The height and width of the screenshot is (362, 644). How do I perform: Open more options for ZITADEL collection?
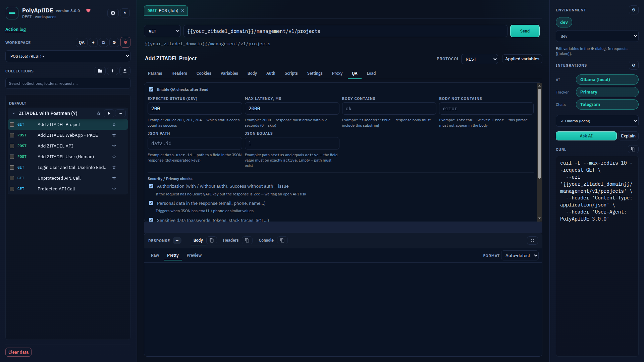pos(120,113)
